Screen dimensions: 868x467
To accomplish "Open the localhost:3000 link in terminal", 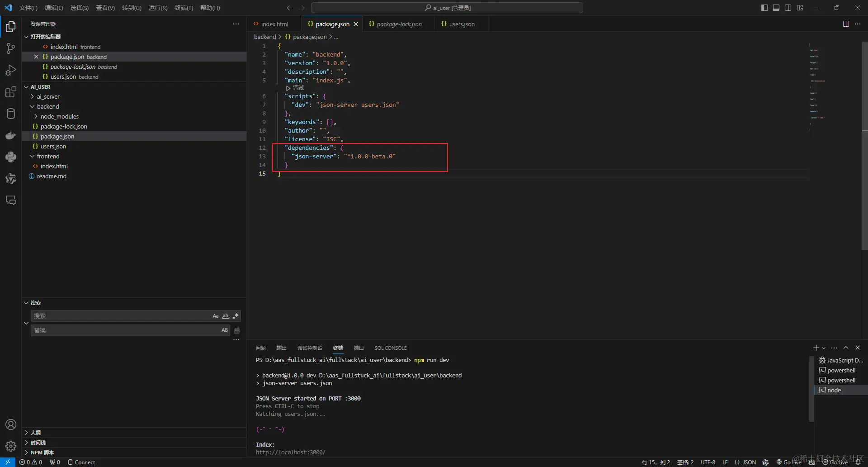I will coord(291,452).
